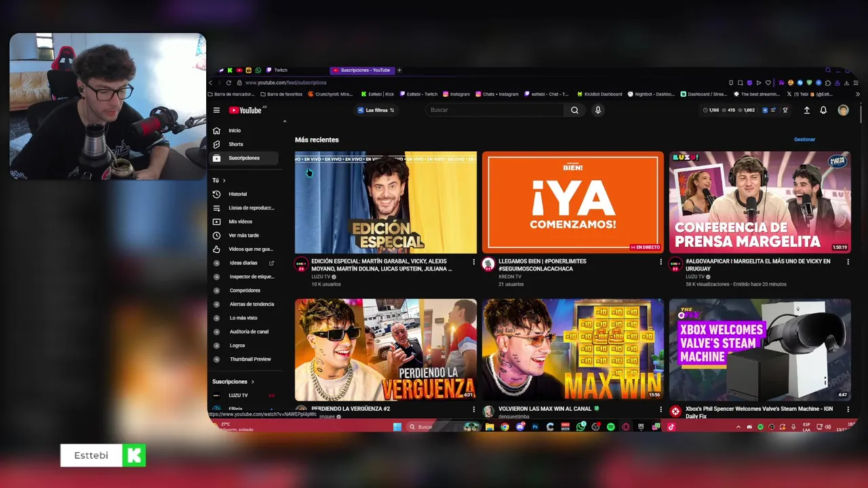Screen dimensions: 868x488
Task: Click the search magnifier button
Action: click(x=574, y=110)
